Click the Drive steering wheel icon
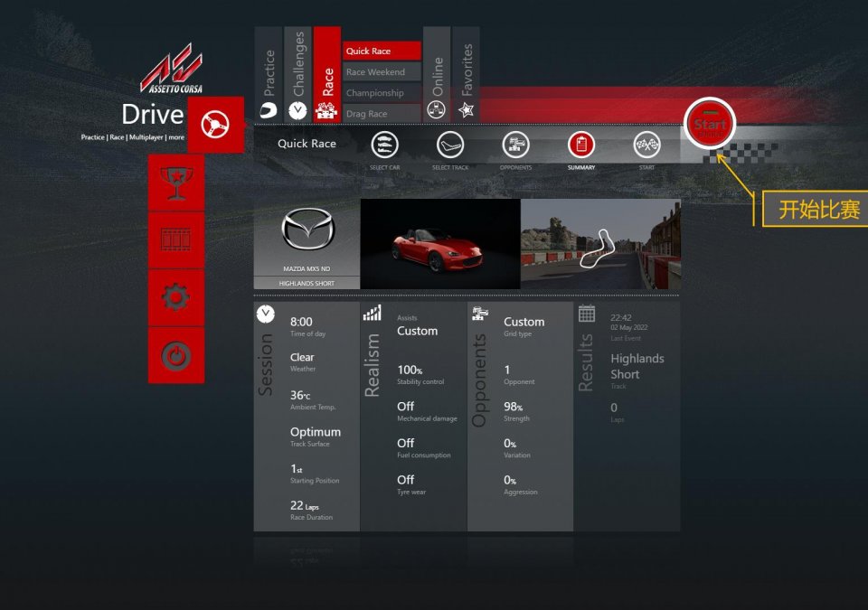This screenshot has height=610, width=868. point(215,125)
